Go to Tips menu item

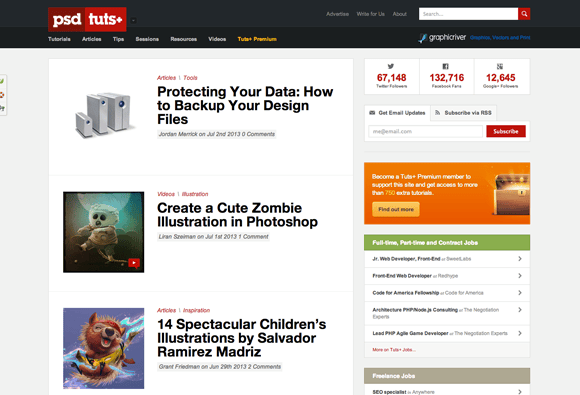coord(118,39)
